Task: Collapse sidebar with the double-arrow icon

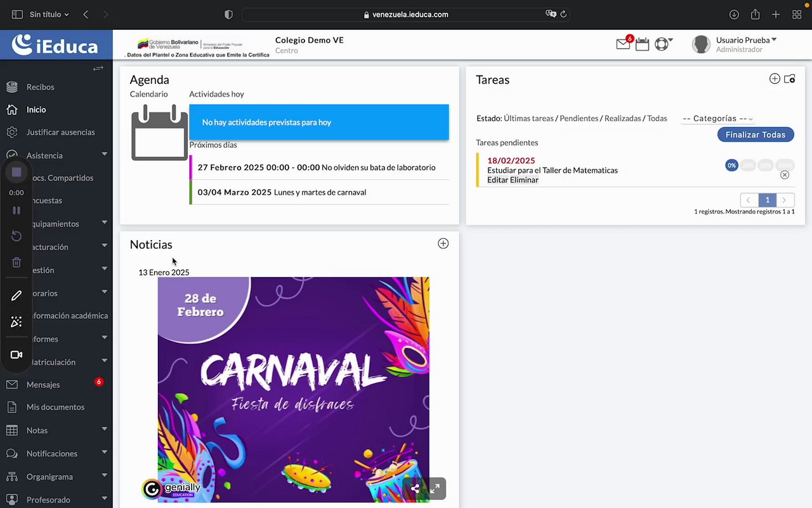Action: (98, 69)
